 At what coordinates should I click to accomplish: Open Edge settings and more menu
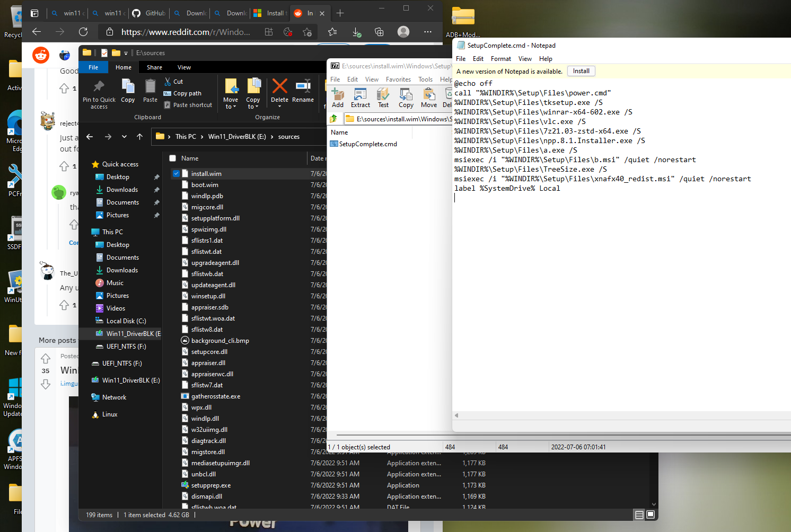428,32
